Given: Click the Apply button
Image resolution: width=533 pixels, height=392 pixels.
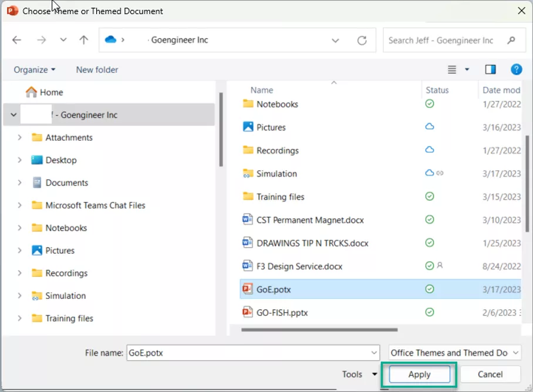Looking at the screenshot, I should tap(420, 374).
